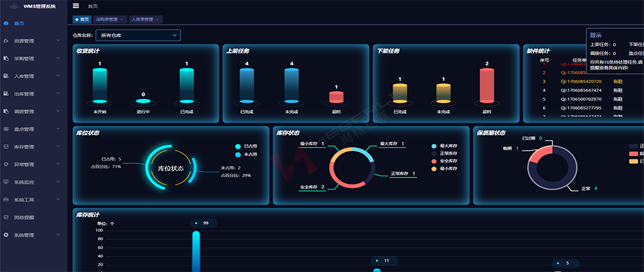Click the 消息提醒 envelope icon
Viewport: 644px width, 272px height.
pos(6,217)
